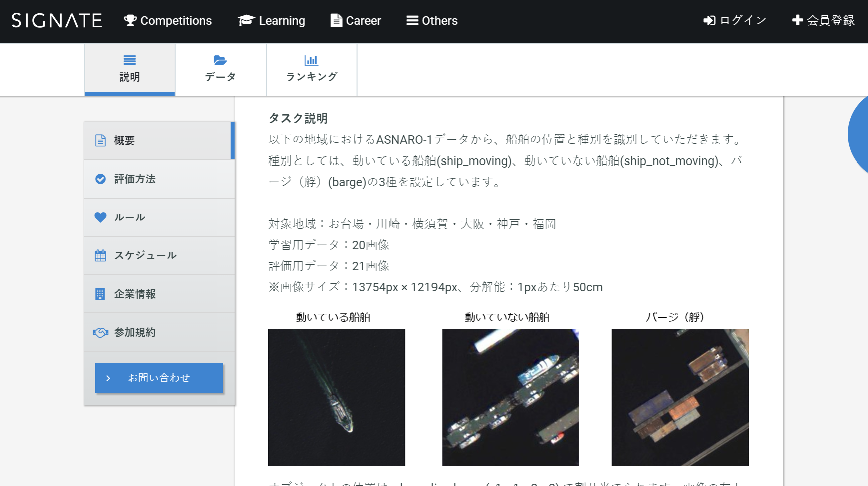Click the Career document icon

(336, 21)
